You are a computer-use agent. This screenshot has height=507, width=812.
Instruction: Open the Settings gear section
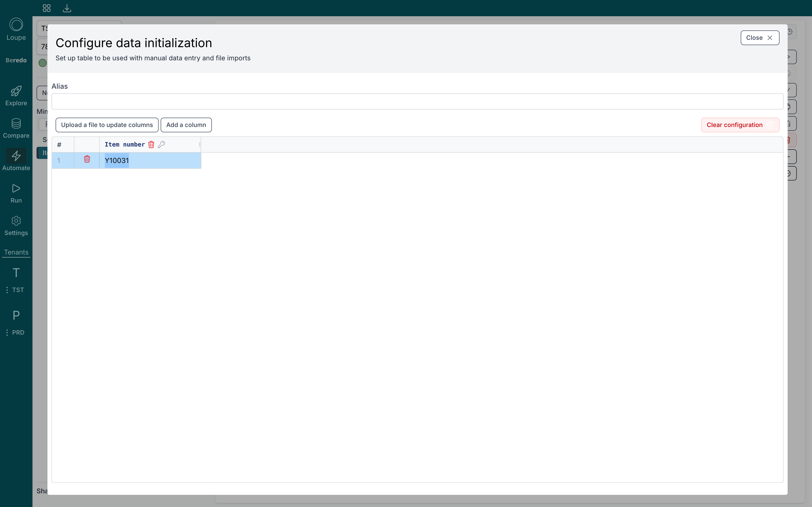(x=16, y=226)
